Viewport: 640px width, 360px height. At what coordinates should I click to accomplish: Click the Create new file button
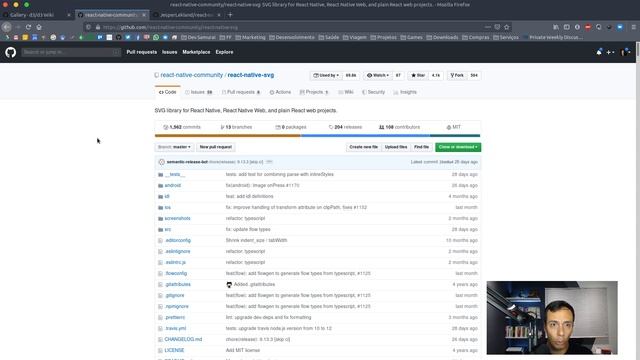[363, 147]
